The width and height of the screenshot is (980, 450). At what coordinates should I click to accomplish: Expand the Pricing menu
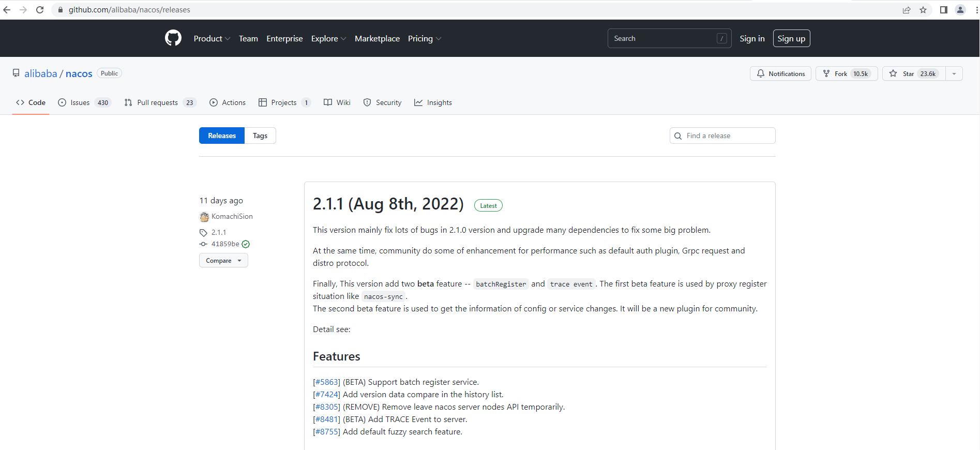point(425,39)
